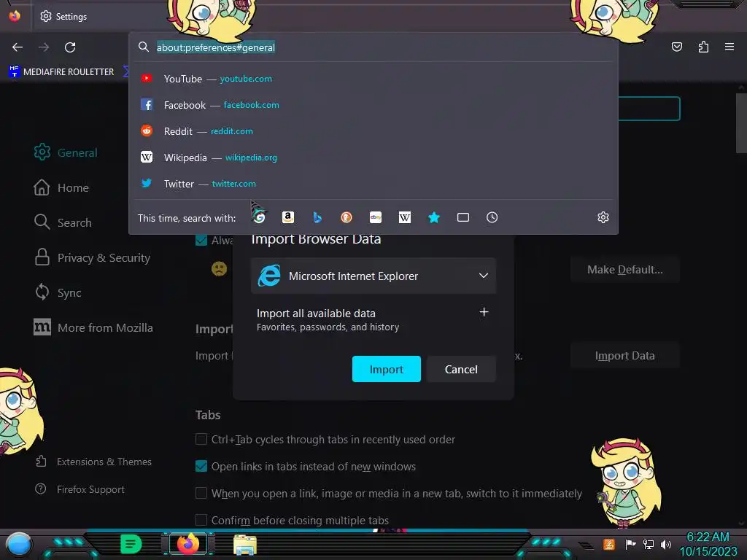
Task: Open the Search settings category
Action: [63, 222]
